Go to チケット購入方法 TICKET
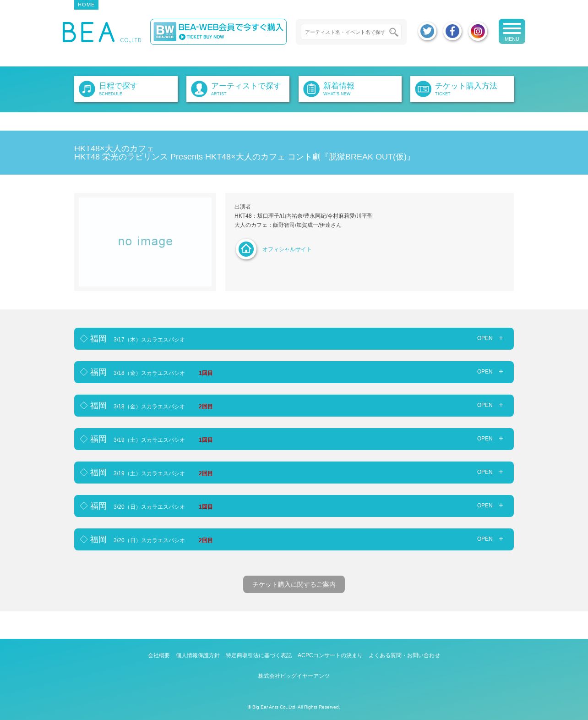The width and height of the screenshot is (588, 720). click(462, 89)
